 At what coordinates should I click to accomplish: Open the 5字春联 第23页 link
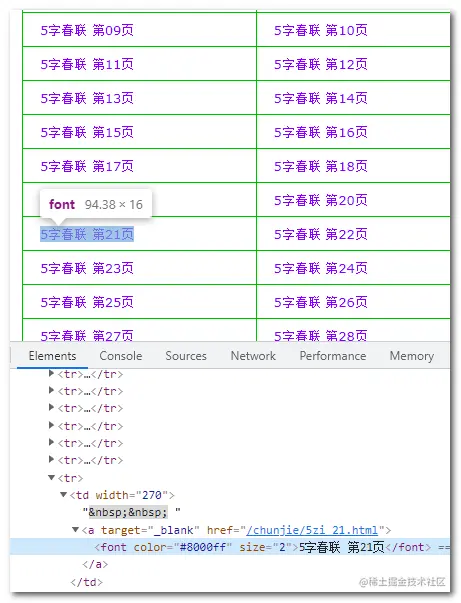click(87, 268)
